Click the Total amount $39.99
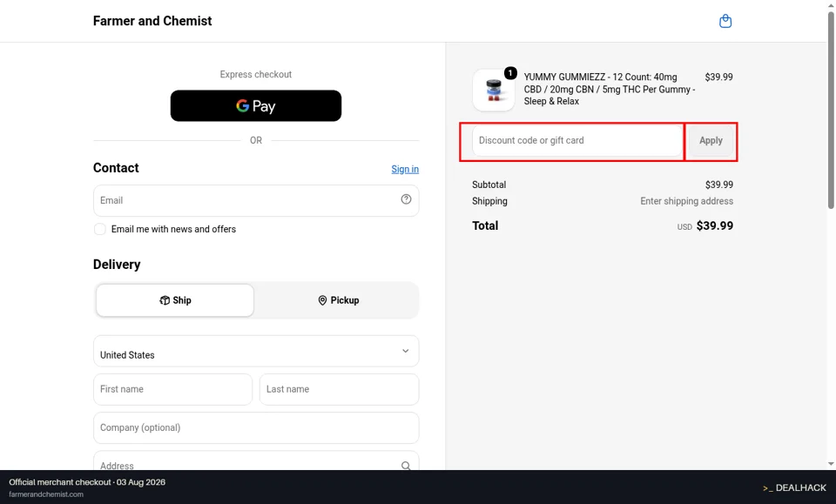836x504 pixels. [x=714, y=226]
